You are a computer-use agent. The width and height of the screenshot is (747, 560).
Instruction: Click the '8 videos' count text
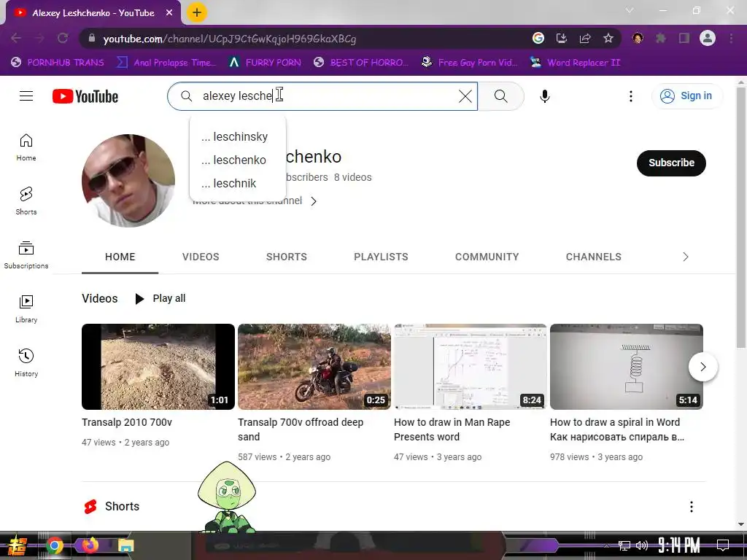point(352,178)
